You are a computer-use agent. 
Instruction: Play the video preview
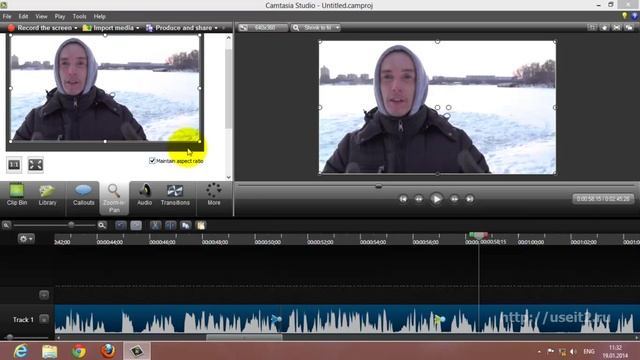pos(436,199)
